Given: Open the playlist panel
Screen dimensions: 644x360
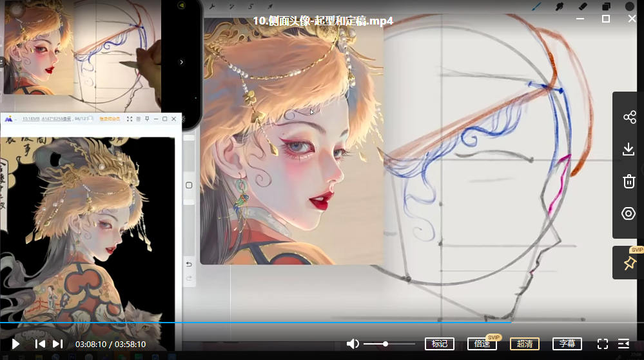Looking at the screenshot, I should pyautogui.click(x=623, y=344).
